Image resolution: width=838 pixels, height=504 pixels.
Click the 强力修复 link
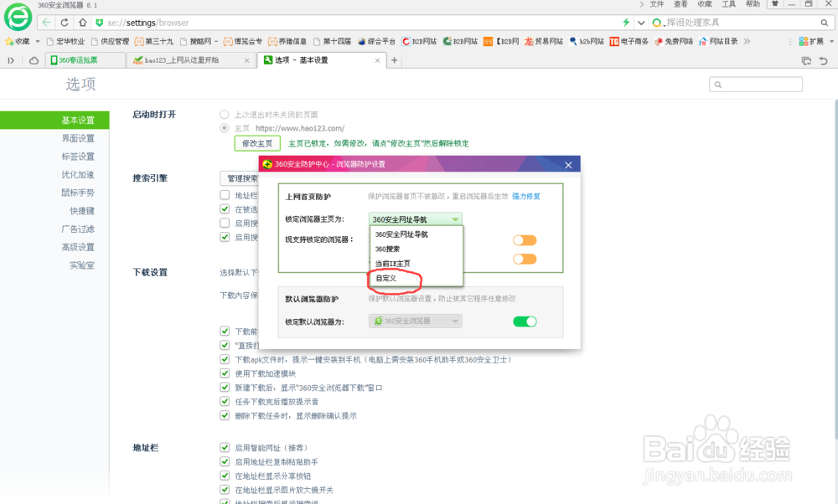point(526,197)
